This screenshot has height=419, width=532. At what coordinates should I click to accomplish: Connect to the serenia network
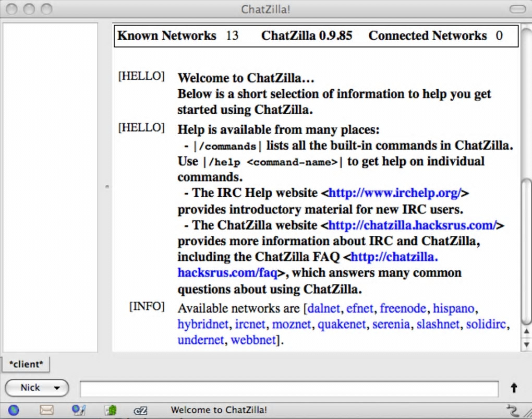tap(391, 324)
